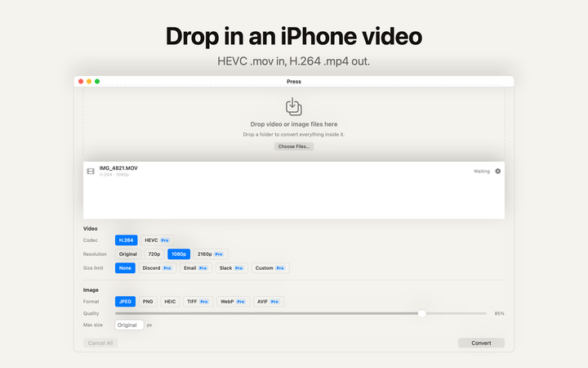This screenshot has width=588, height=368.
Task: Click the 85% quality value
Action: [x=500, y=313]
